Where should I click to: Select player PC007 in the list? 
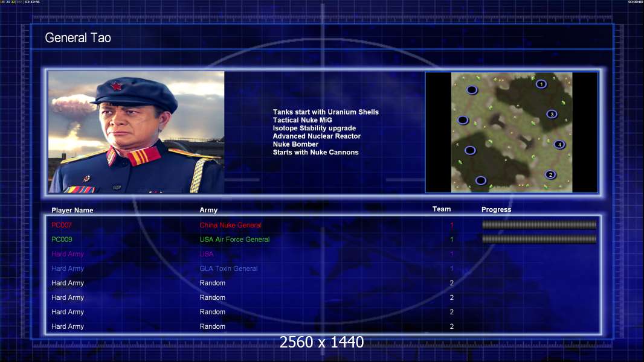62,225
